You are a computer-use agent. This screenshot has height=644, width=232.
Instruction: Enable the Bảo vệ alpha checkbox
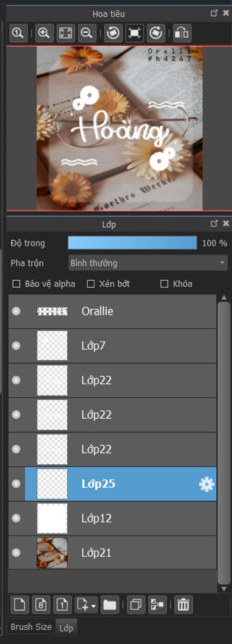click(17, 284)
